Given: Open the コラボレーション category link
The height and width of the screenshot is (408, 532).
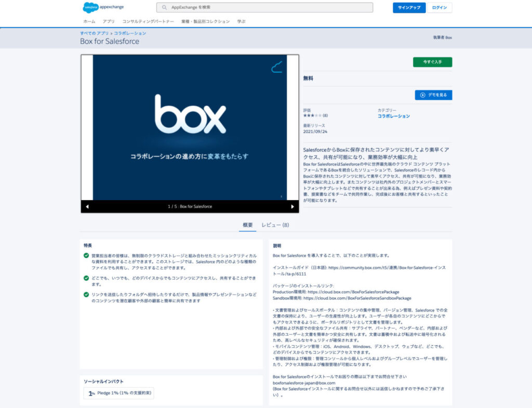Looking at the screenshot, I should pyautogui.click(x=394, y=116).
